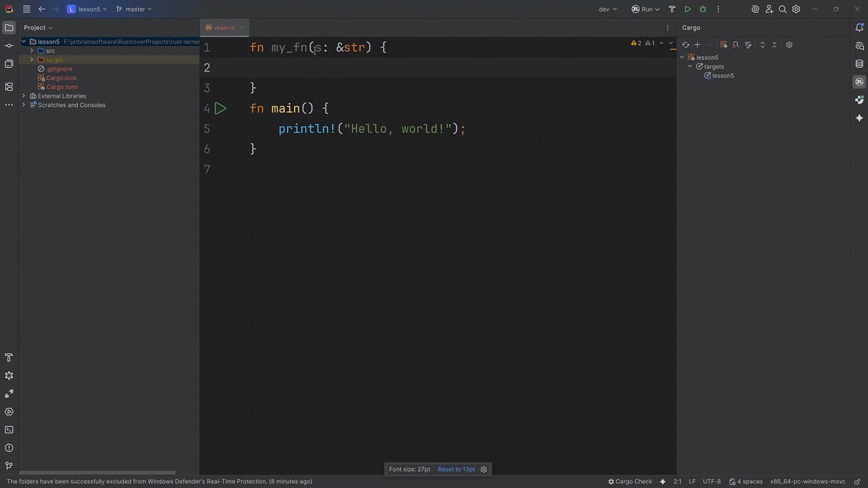Expand External Libraries node

point(24,96)
